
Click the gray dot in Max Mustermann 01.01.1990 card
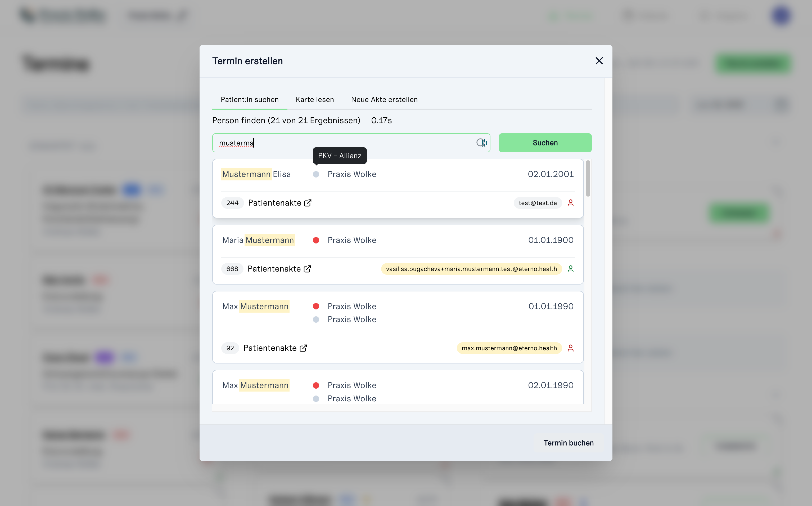tap(315, 319)
